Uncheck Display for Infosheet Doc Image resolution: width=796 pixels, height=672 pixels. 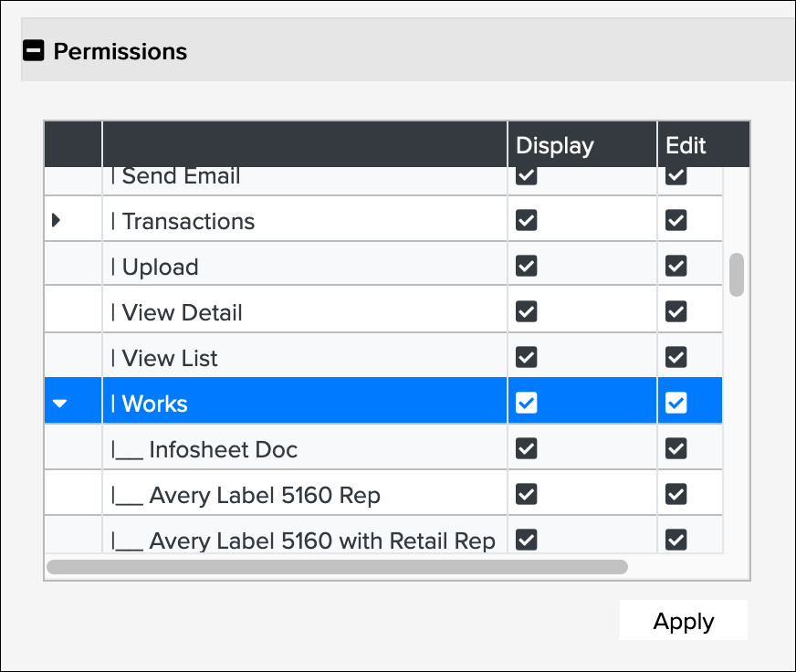[x=526, y=448]
